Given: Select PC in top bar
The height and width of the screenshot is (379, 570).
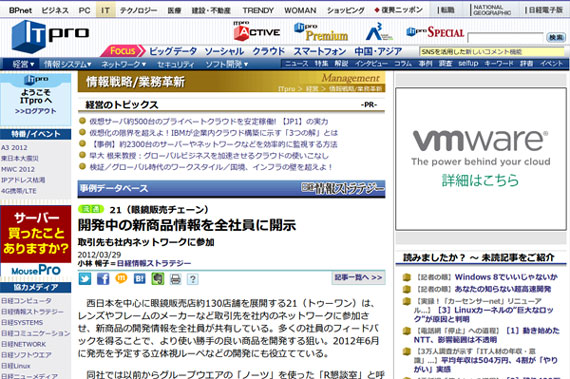Looking at the screenshot, I should point(84,10).
